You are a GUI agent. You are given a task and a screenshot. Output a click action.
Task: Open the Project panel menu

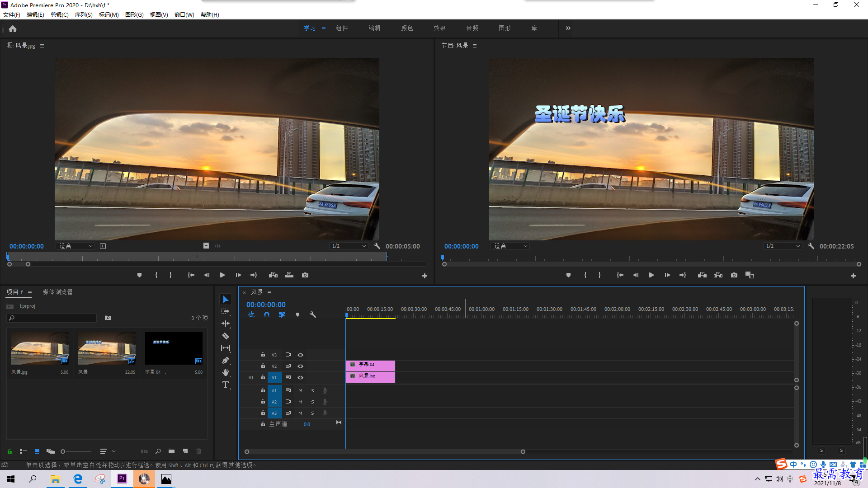coord(30,292)
